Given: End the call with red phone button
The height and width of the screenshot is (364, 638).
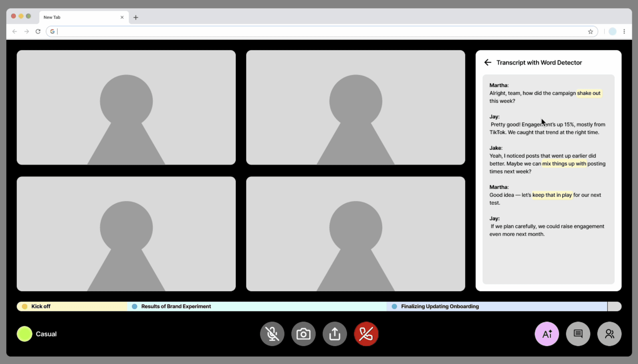Looking at the screenshot, I should [x=366, y=334].
